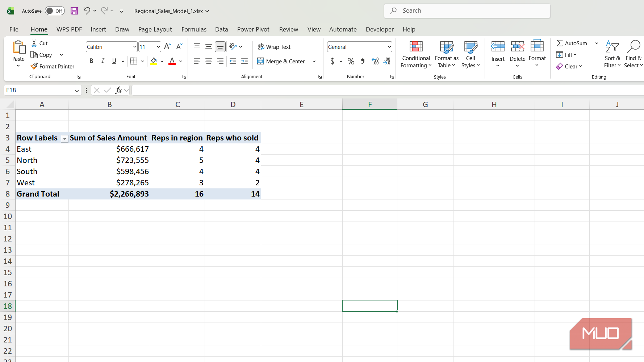Click the Align Left icon
Screen dimensions: 644x362
coord(197,61)
